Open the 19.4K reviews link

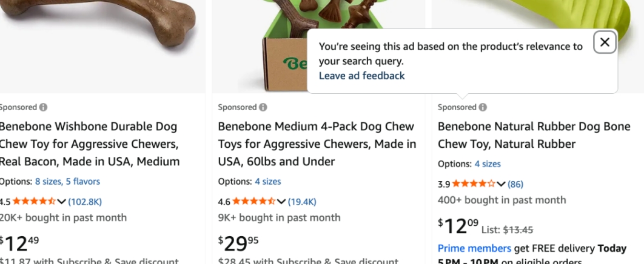click(x=302, y=202)
